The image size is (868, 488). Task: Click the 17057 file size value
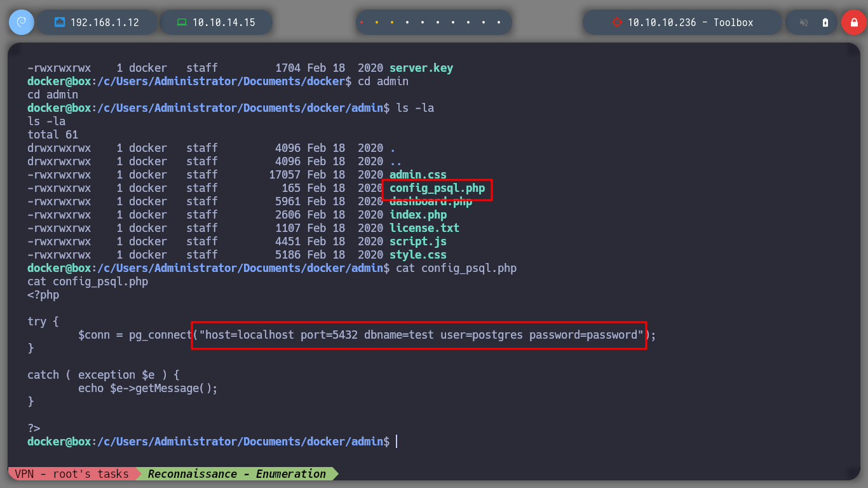coord(285,175)
